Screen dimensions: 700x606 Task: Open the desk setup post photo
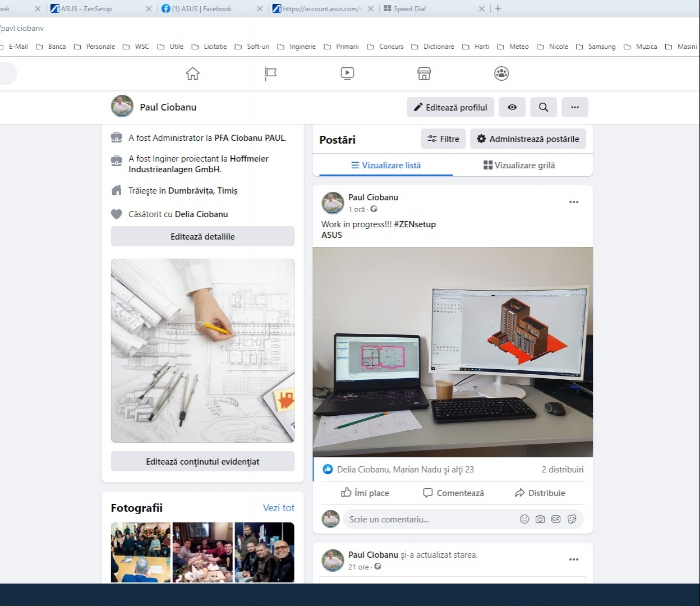[x=452, y=352]
